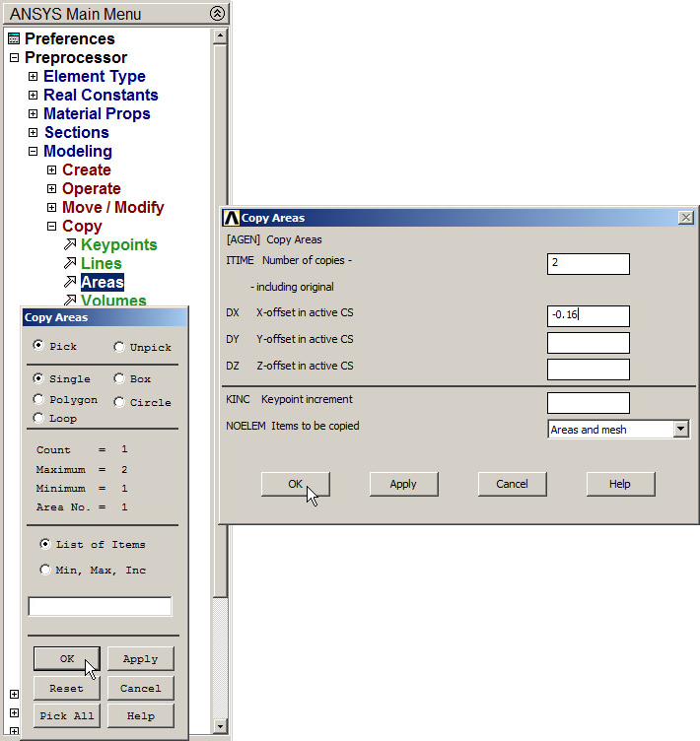Close the Copy Areas dialog window

(x=686, y=218)
